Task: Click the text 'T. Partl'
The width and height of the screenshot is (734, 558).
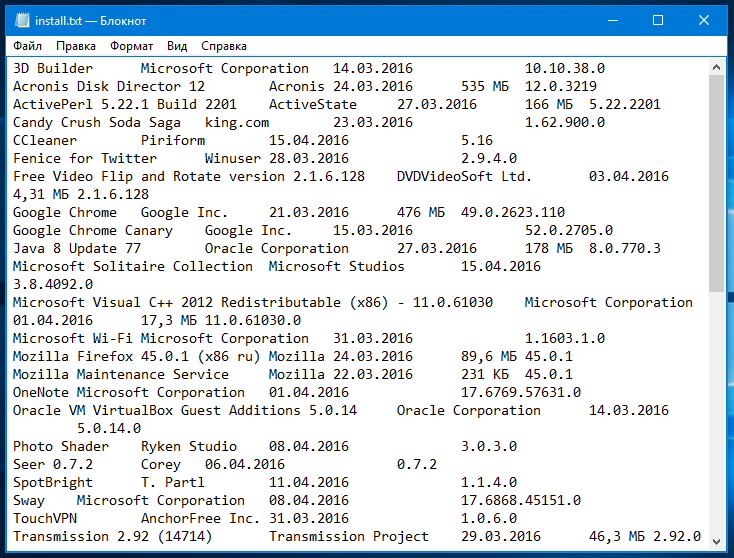Action: point(173,483)
